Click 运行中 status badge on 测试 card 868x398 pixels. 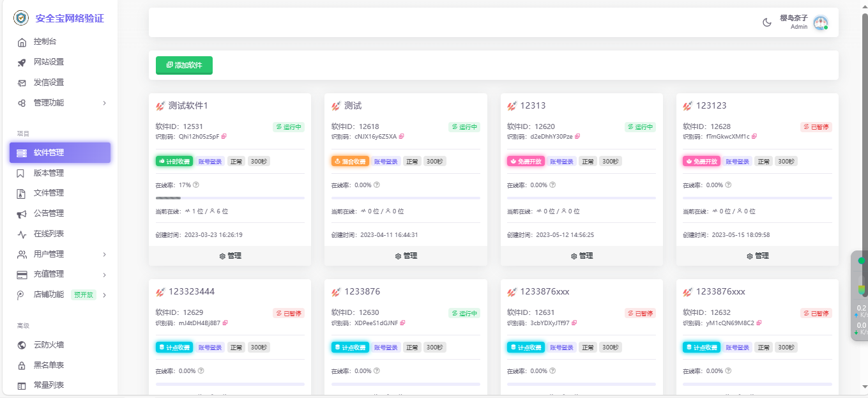[464, 127]
